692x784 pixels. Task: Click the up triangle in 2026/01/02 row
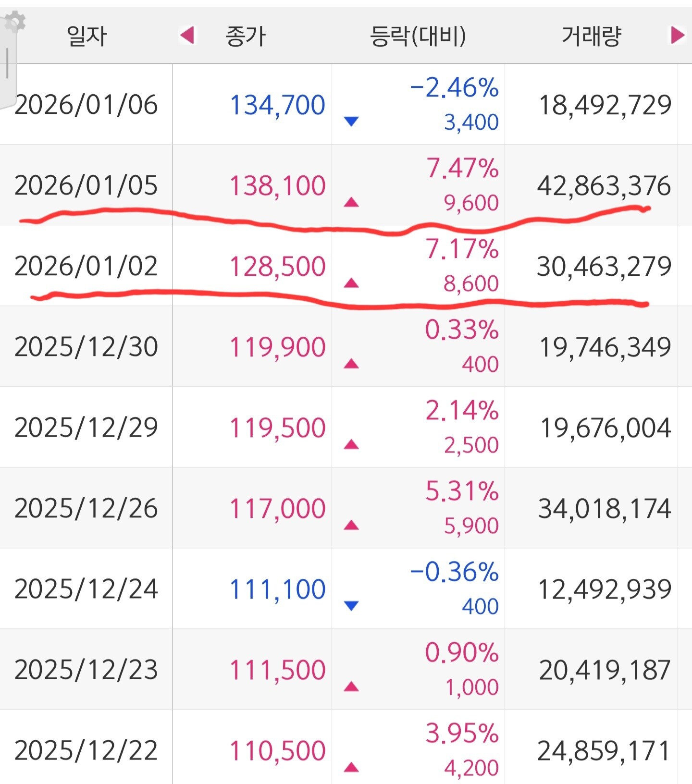point(352,282)
